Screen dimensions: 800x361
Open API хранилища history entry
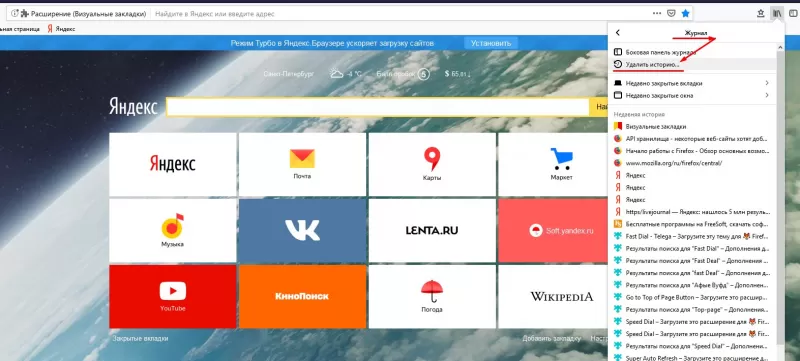click(692, 138)
